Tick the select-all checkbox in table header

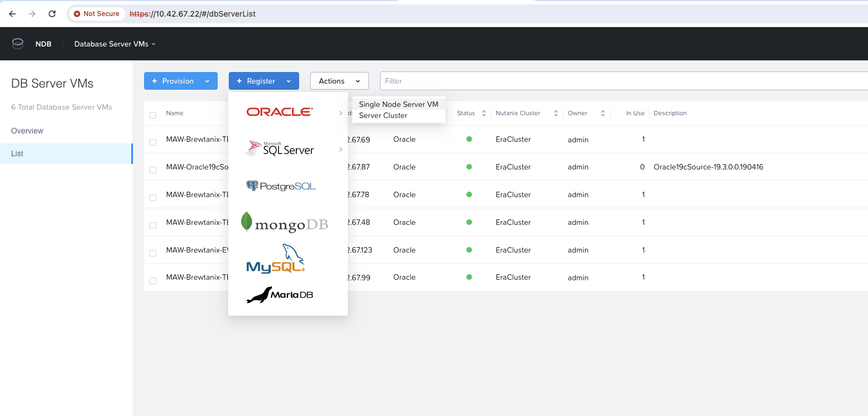(x=153, y=115)
